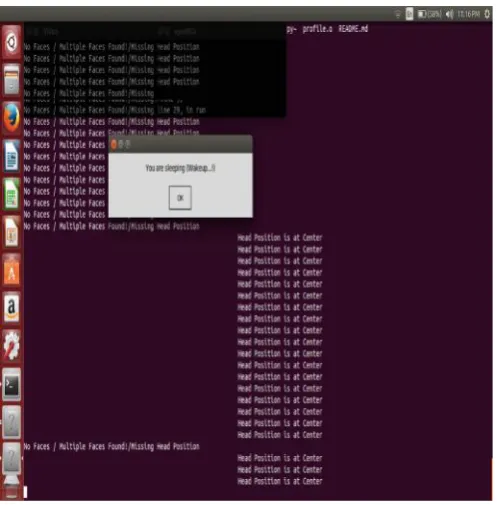Open the battery indicator menu

(x=429, y=14)
